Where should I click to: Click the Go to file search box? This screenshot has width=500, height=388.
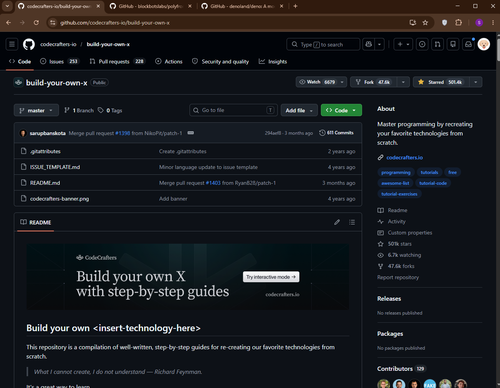pyautogui.click(x=233, y=110)
